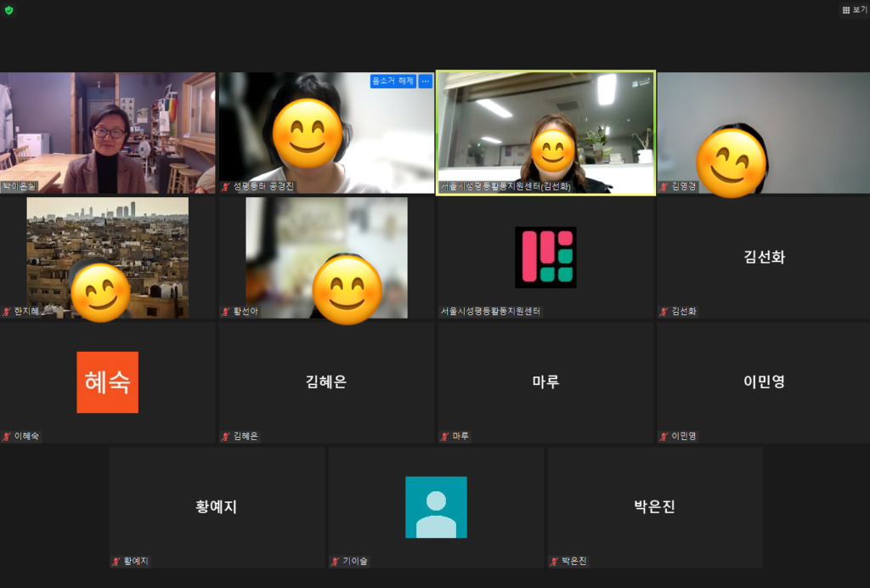The image size is (870, 588).
Task: Click muted mic icon beside 기이슬 label
Action: (336, 562)
